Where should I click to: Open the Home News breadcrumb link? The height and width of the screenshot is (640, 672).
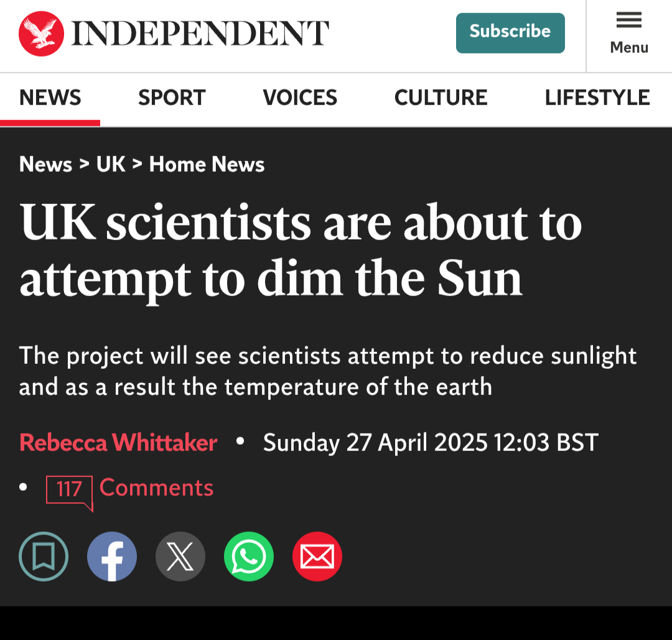click(207, 164)
